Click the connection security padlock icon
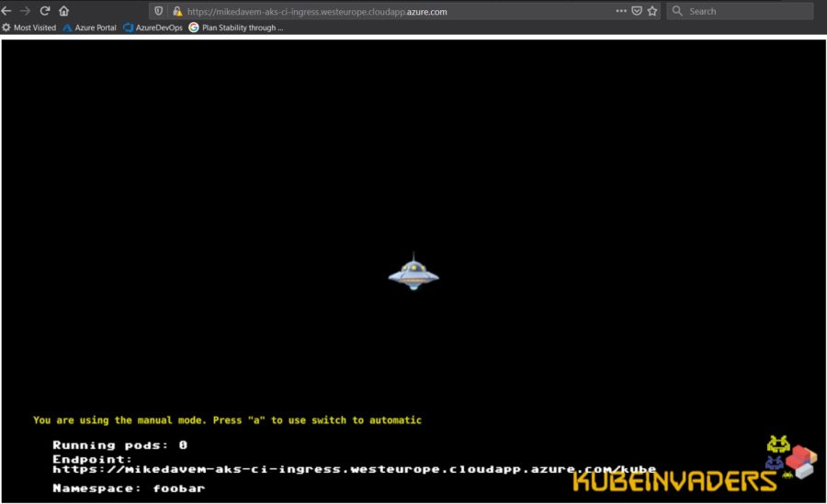This screenshot has height=504, width=827. [x=177, y=11]
